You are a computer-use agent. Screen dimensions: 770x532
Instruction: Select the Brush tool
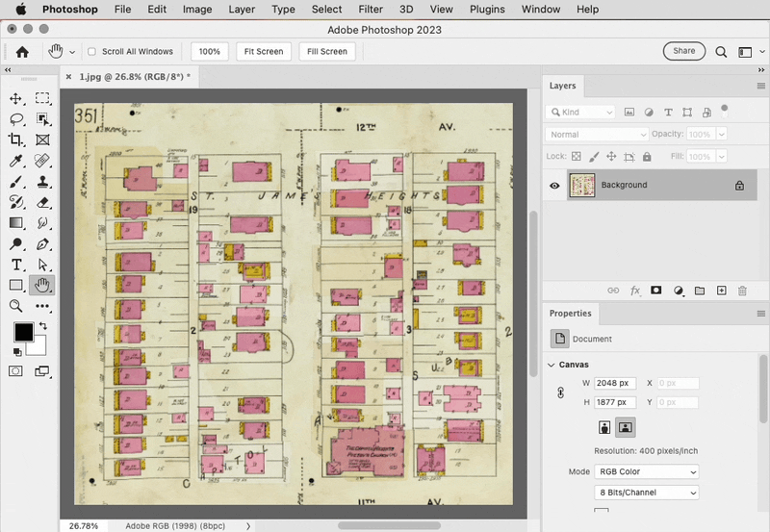point(15,182)
